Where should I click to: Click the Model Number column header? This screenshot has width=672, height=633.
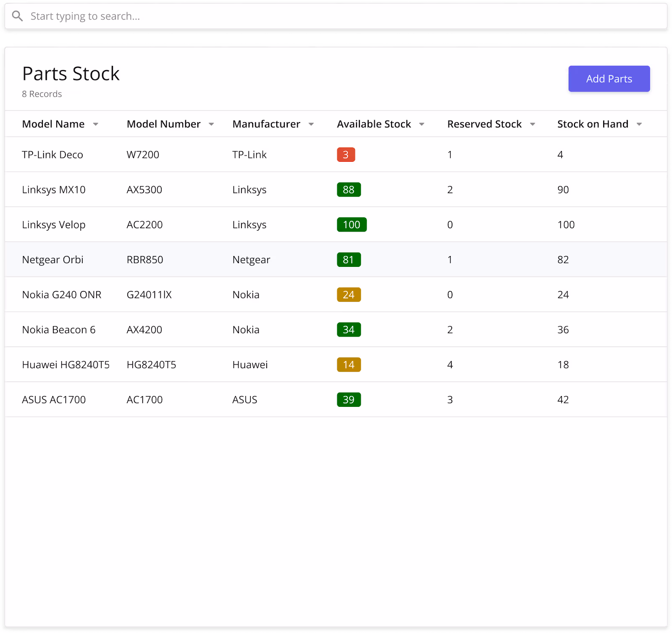164,124
